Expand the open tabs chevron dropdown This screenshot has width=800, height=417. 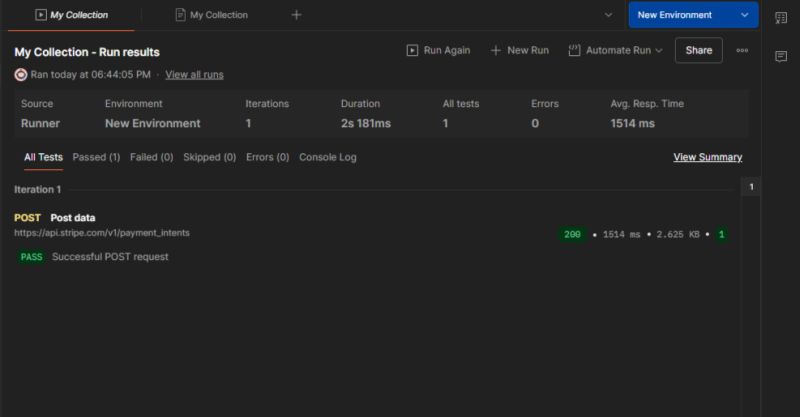coord(608,15)
